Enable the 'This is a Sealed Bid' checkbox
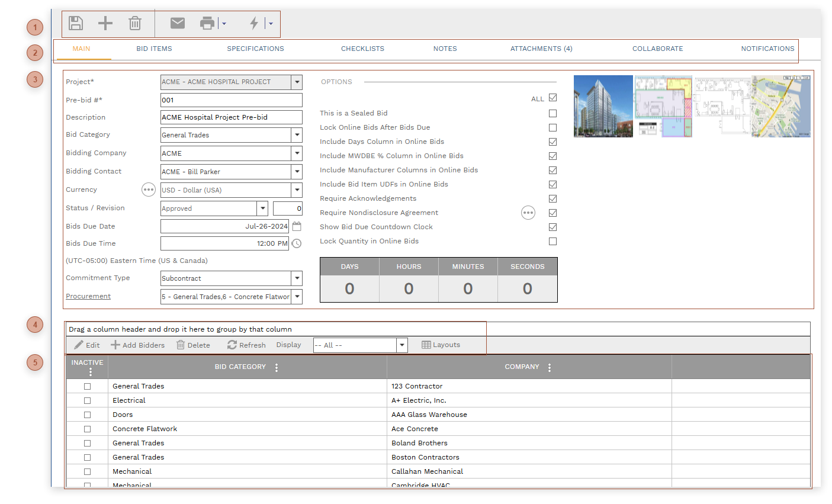The height and width of the screenshot is (504, 832). pos(552,113)
